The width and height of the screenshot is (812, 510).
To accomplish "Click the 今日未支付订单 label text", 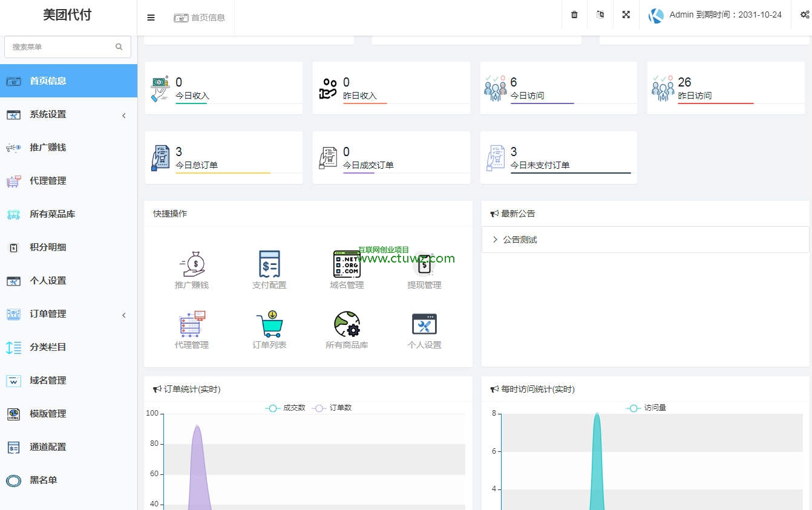I will 540,165.
